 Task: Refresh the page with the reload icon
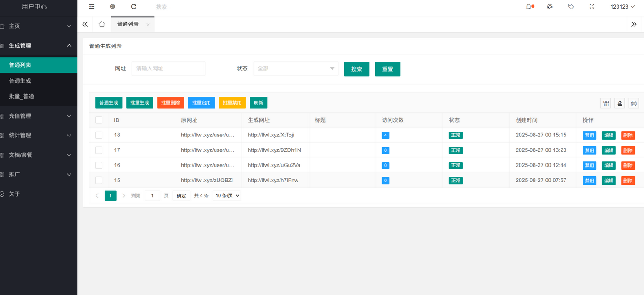133,6
